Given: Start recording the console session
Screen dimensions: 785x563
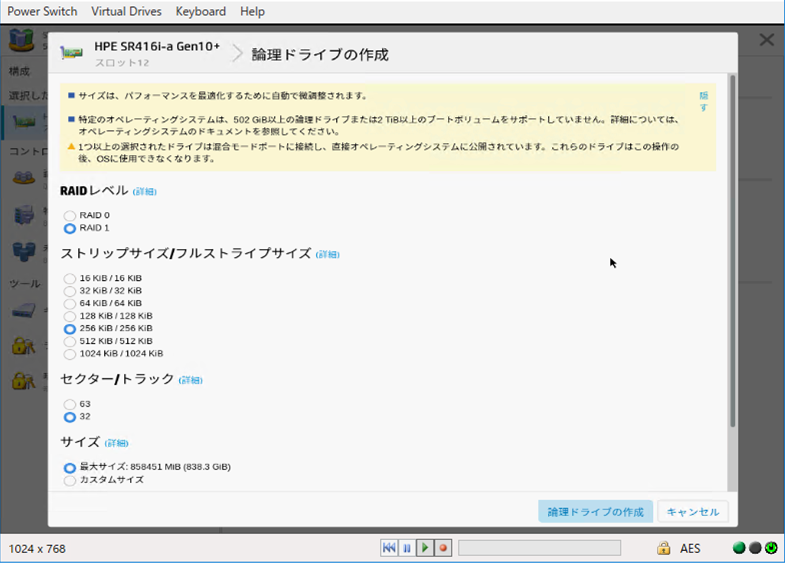Looking at the screenshot, I should click(x=443, y=548).
